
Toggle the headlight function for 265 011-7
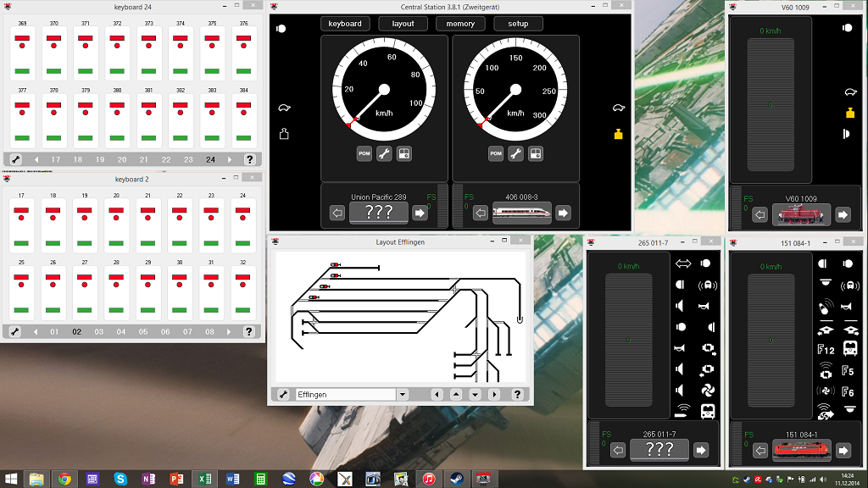click(x=704, y=263)
